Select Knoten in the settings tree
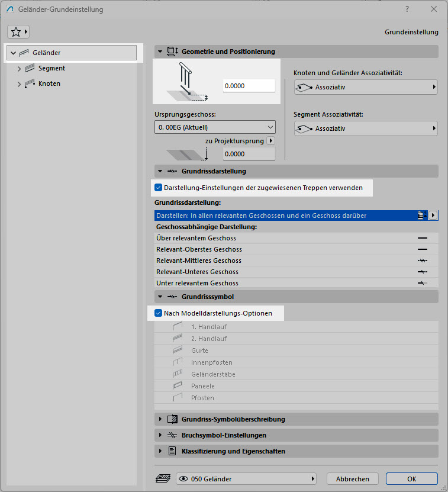Viewport: 448px width, 492px height. [49, 83]
